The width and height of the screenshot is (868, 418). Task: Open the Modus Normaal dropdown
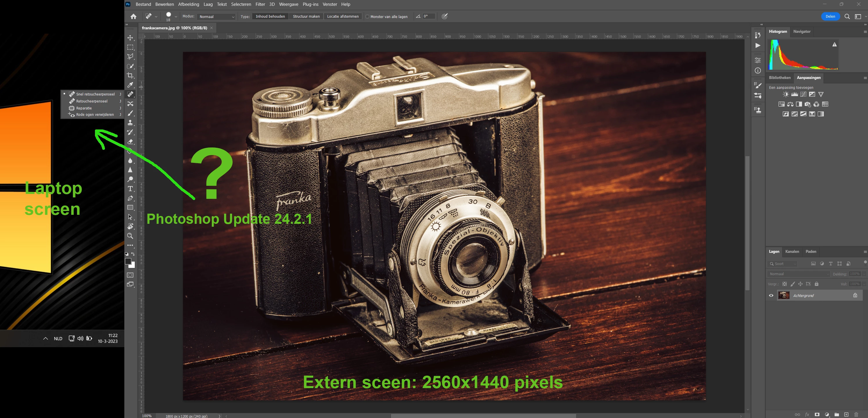pos(216,17)
